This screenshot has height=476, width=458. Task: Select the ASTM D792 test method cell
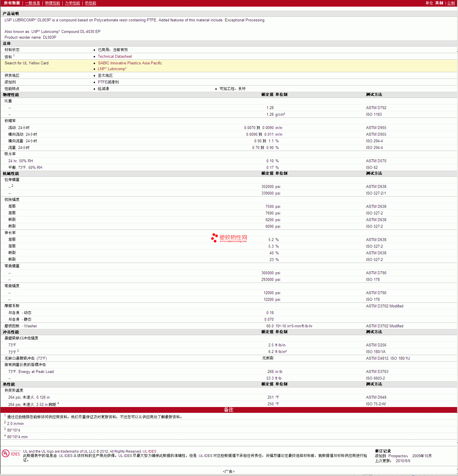point(376,108)
